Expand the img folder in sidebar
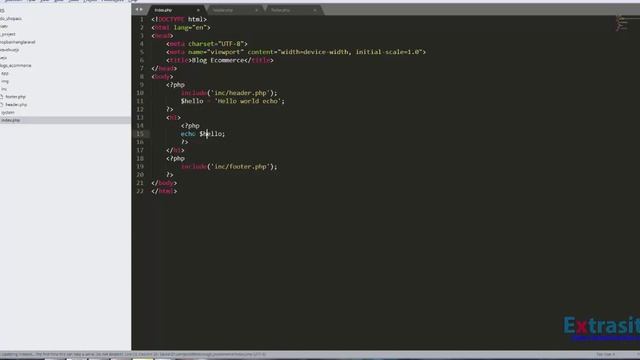Viewport: 640px width, 360px height. point(4,81)
